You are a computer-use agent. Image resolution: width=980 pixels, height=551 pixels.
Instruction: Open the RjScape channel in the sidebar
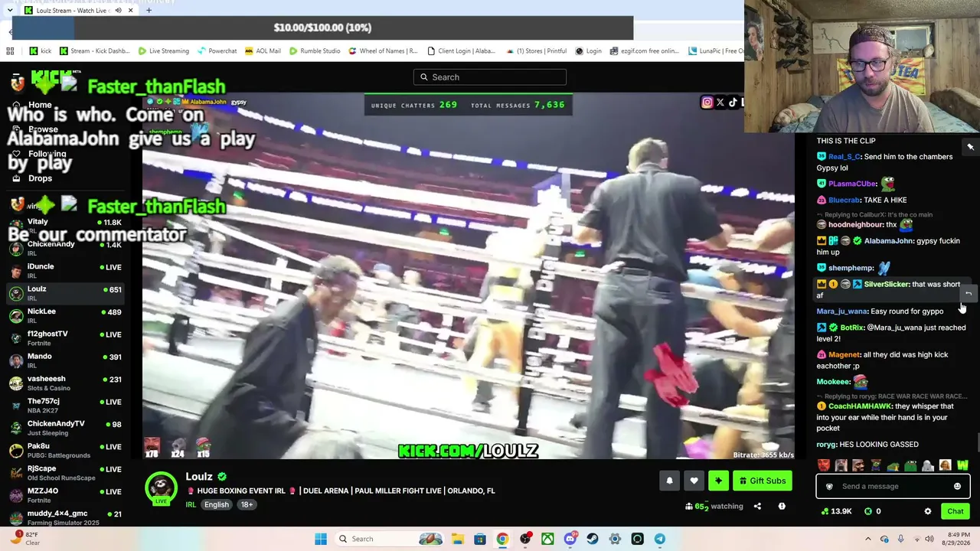point(65,472)
